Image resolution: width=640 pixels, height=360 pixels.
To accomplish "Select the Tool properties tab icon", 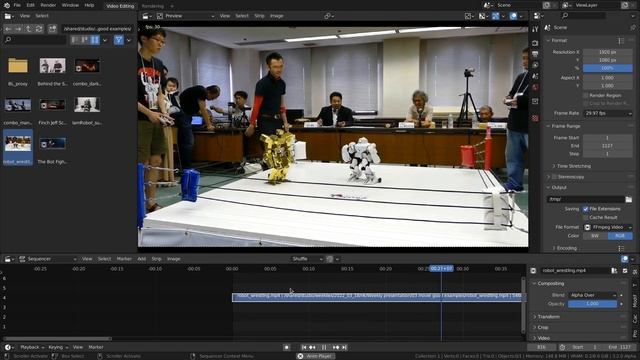I will (535, 29).
